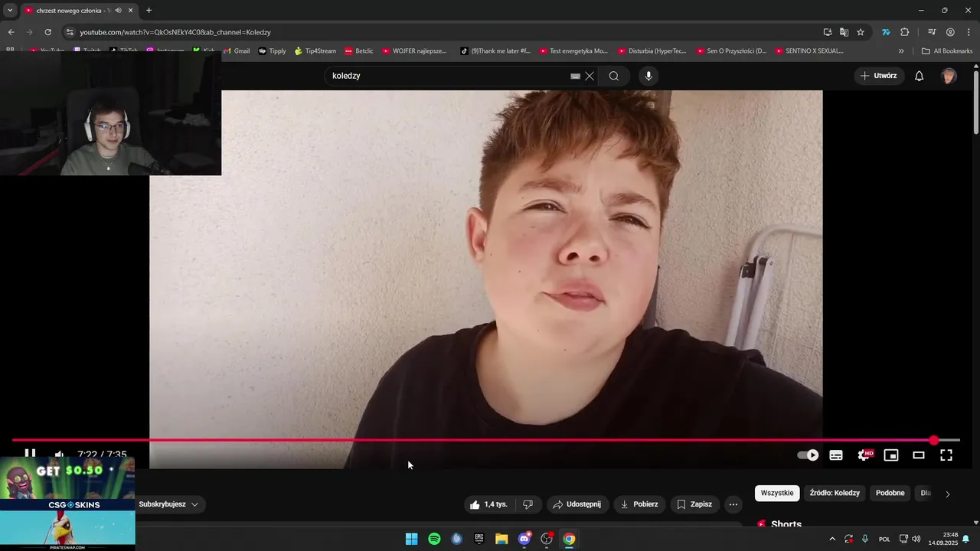Mute the video with the speaker icon

coord(59,455)
